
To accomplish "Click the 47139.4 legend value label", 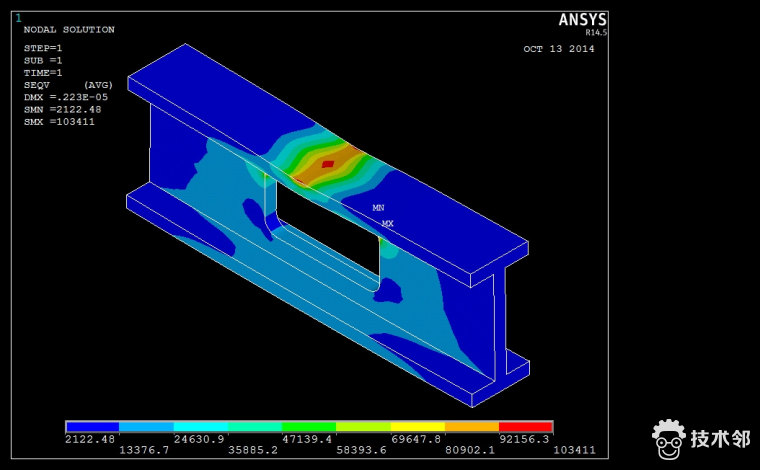I will (x=308, y=439).
